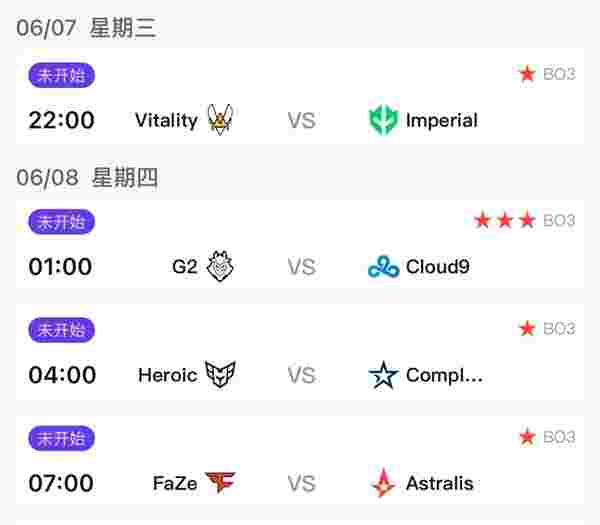Tap the 未开始 badge on the 01:00 match
This screenshot has width=600, height=525.
62,222
